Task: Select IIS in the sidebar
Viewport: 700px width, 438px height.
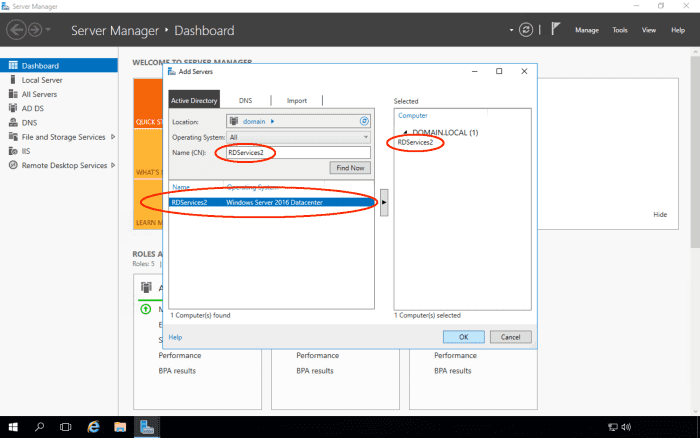Action: coord(26,151)
